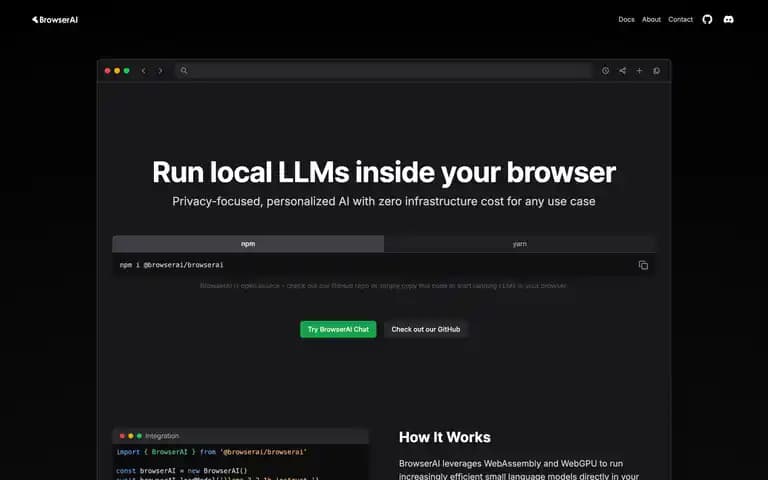Click the npm i @browserai/browserai text
This screenshot has width=768, height=480.
(x=171, y=265)
